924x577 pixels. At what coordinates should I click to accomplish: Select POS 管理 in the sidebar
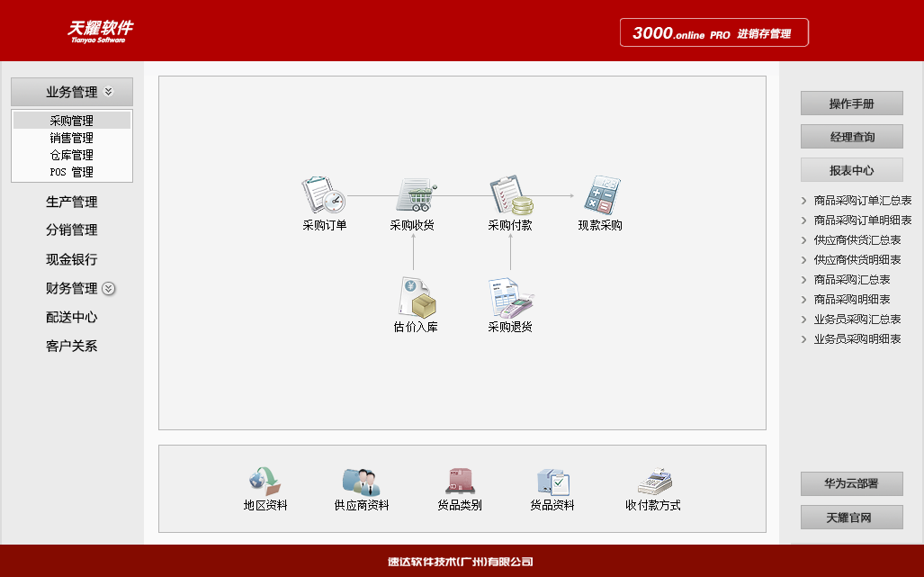(72, 172)
